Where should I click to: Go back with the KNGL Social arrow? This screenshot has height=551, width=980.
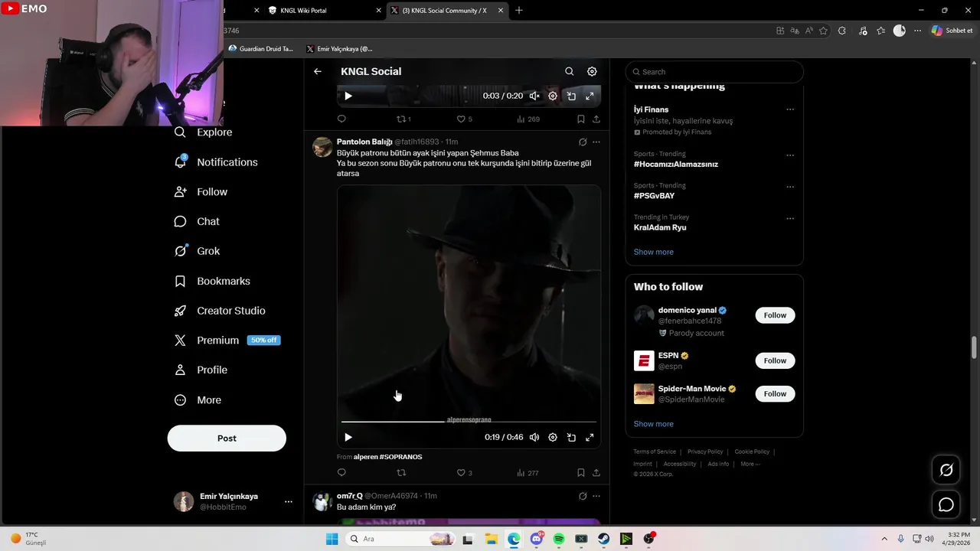[318, 71]
